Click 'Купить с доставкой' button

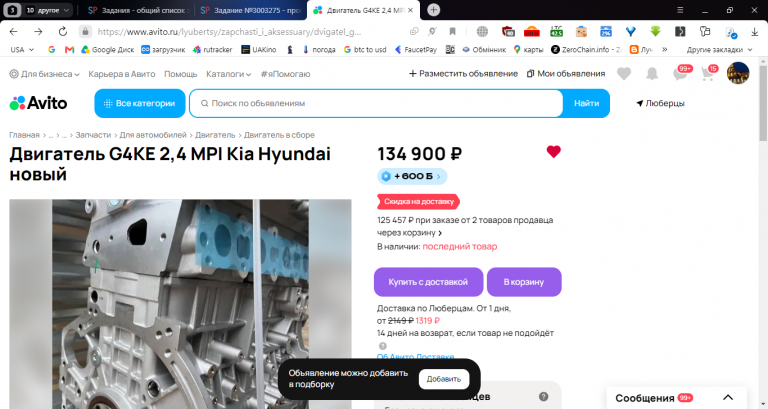(429, 282)
